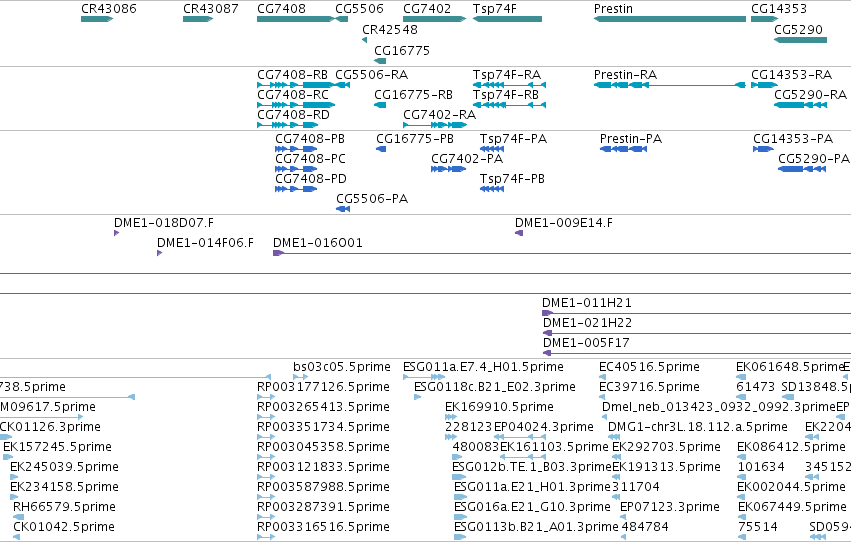Select protein Tsp74F-PA
The height and width of the screenshot is (542, 851).
pos(492,149)
